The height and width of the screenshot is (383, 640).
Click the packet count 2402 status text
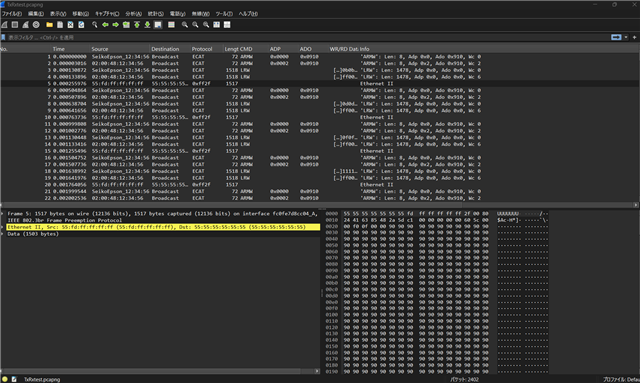click(x=464, y=380)
